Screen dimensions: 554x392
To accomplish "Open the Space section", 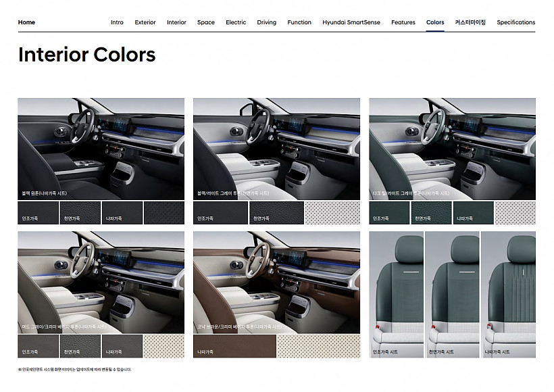I will point(206,22).
